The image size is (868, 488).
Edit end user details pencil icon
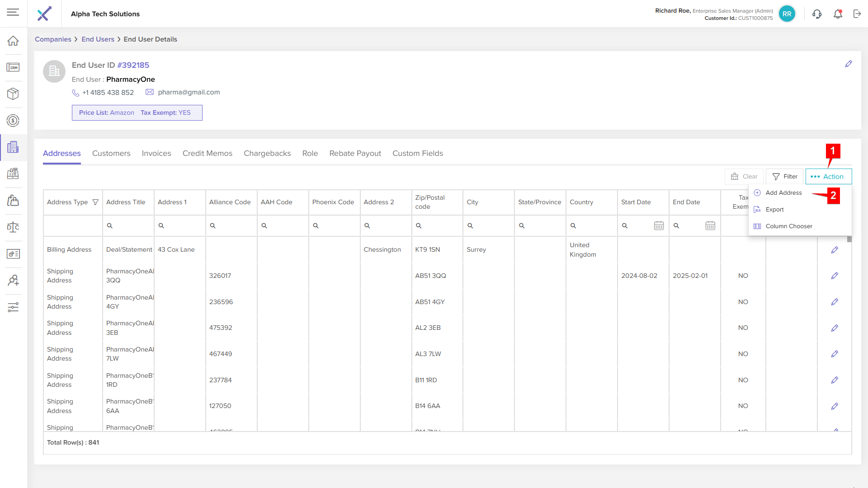[x=849, y=64]
